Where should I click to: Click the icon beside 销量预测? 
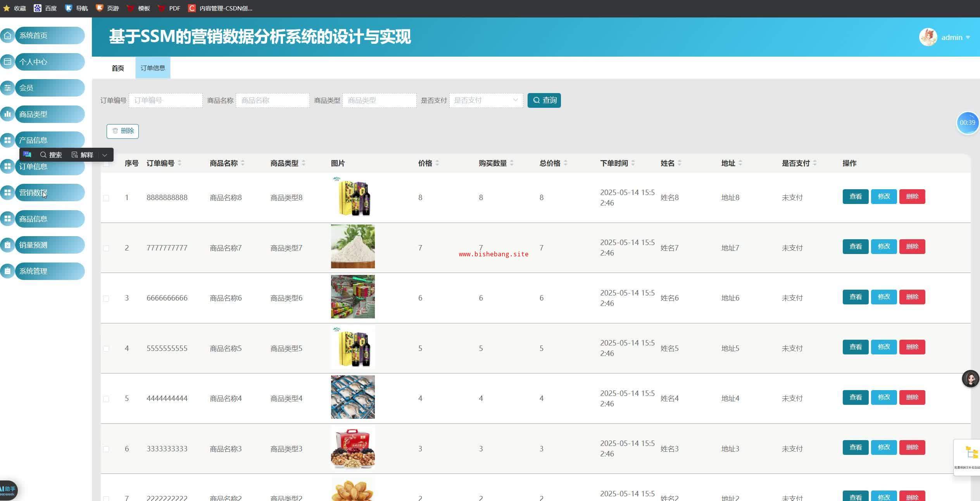[x=7, y=245]
